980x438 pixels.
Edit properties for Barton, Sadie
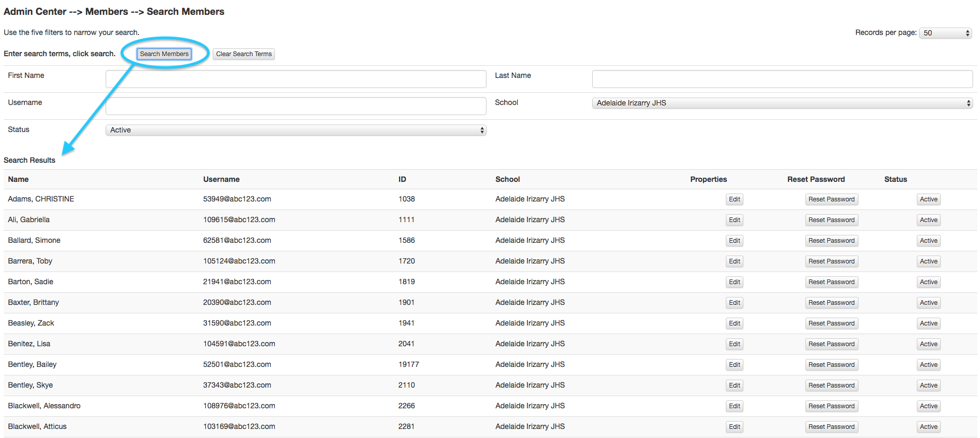tap(734, 282)
